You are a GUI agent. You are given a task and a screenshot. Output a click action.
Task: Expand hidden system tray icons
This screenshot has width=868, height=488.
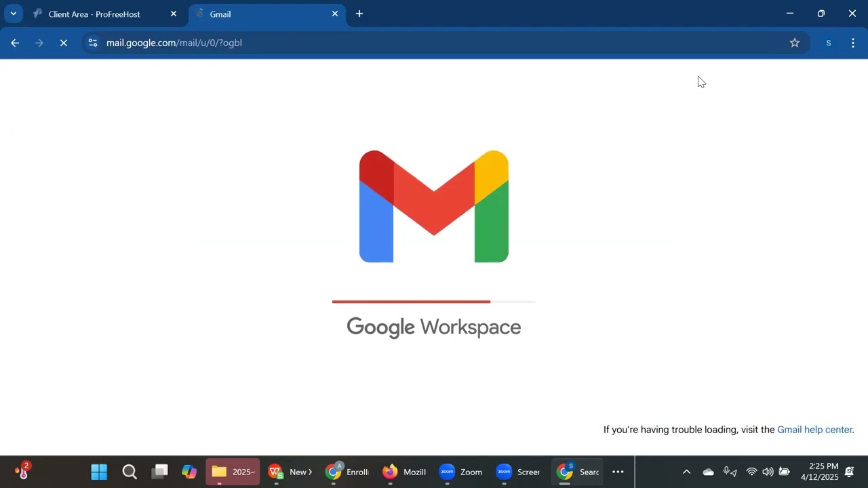[x=686, y=472]
